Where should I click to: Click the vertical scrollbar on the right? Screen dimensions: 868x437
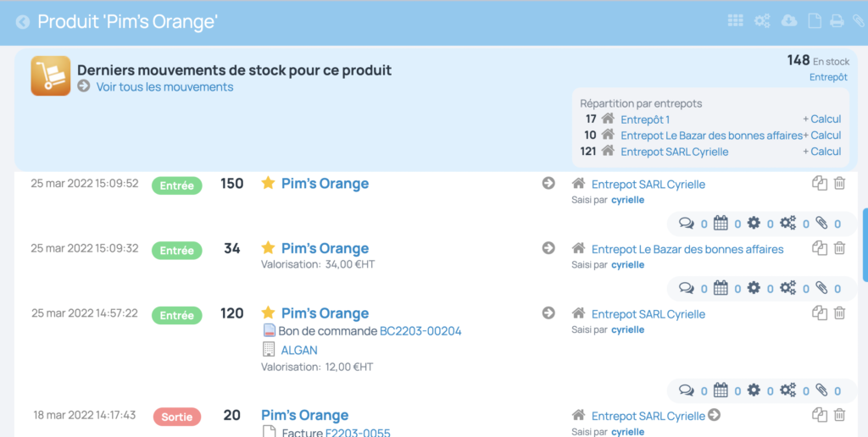point(865,245)
